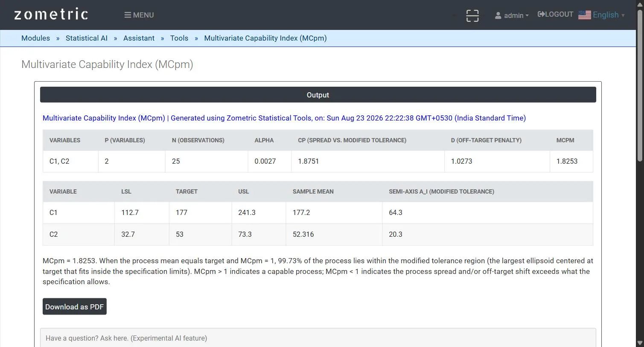Open the admin user dropdown

(x=512, y=15)
